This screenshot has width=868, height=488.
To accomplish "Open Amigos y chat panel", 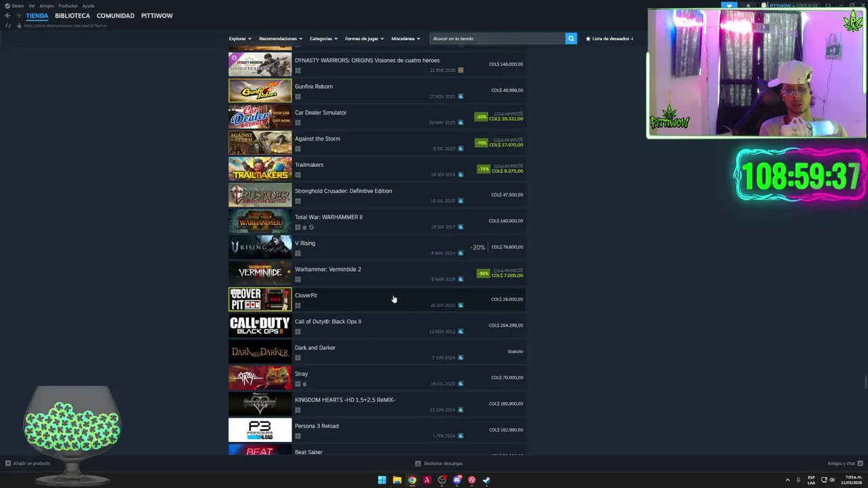I will tap(844, 464).
